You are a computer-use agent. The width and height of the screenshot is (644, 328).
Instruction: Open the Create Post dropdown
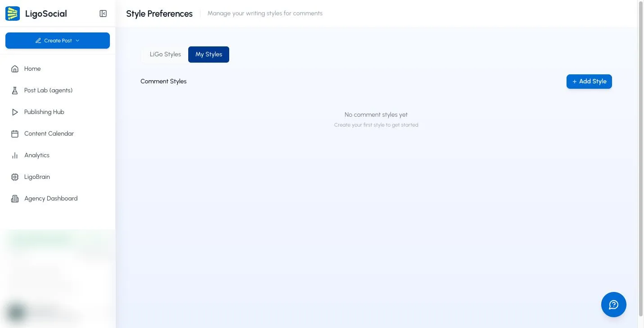tap(58, 41)
